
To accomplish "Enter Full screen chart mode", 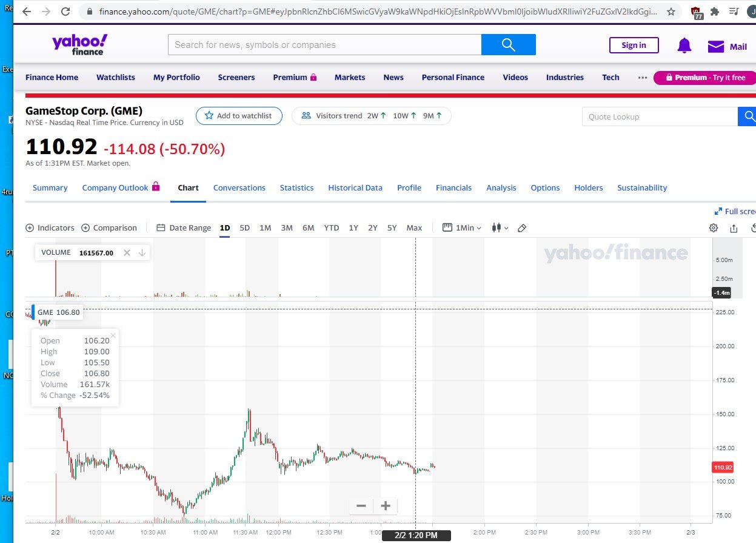I will 735,211.
